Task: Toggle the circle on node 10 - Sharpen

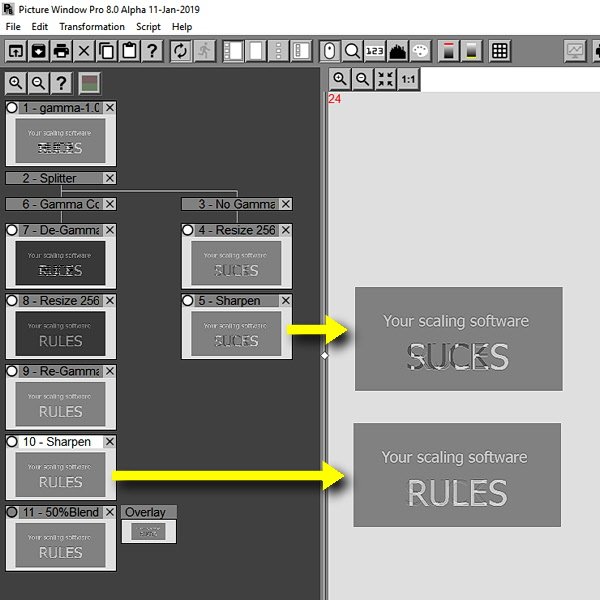Action: tap(12, 441)
